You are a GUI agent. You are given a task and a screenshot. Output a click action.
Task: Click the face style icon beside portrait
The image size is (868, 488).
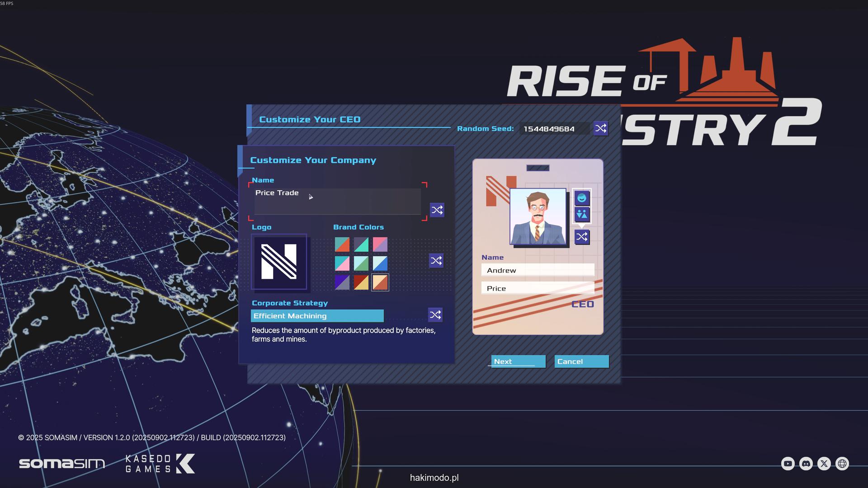click(582, 198)
